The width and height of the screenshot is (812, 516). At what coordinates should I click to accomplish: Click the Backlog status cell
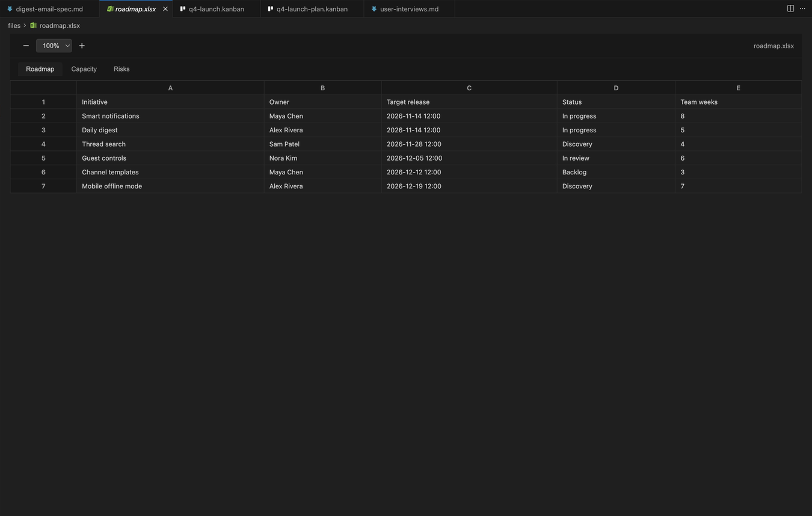point(616,172)
